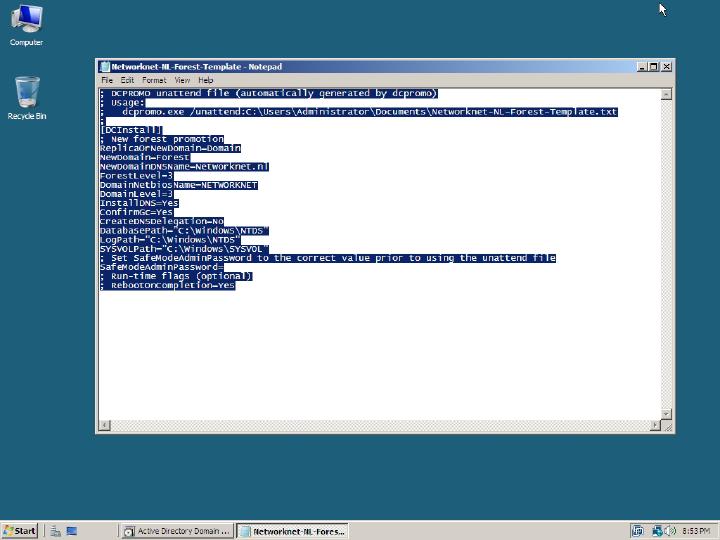This screenshot has width=720, height=540.
Task: Click the 'Run-time flags (optional)' comment line
Action: click(176, 276)
